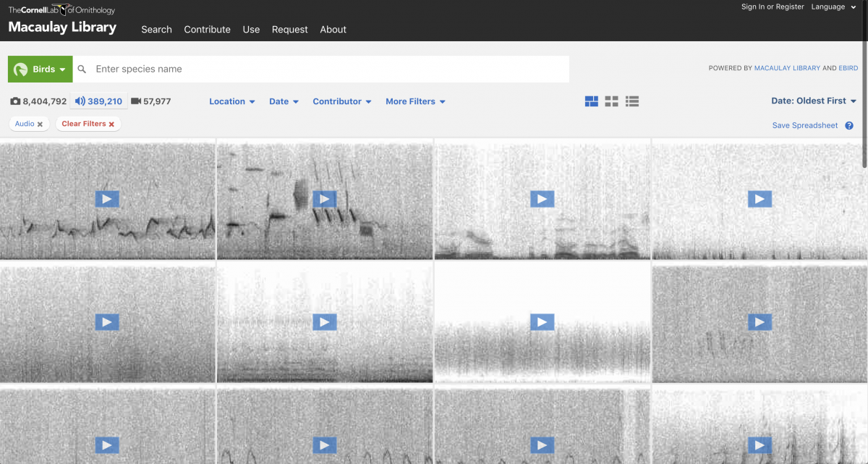The image size is (868, 464).
Task: Switch to list view
Action: [x=632, y=101]
